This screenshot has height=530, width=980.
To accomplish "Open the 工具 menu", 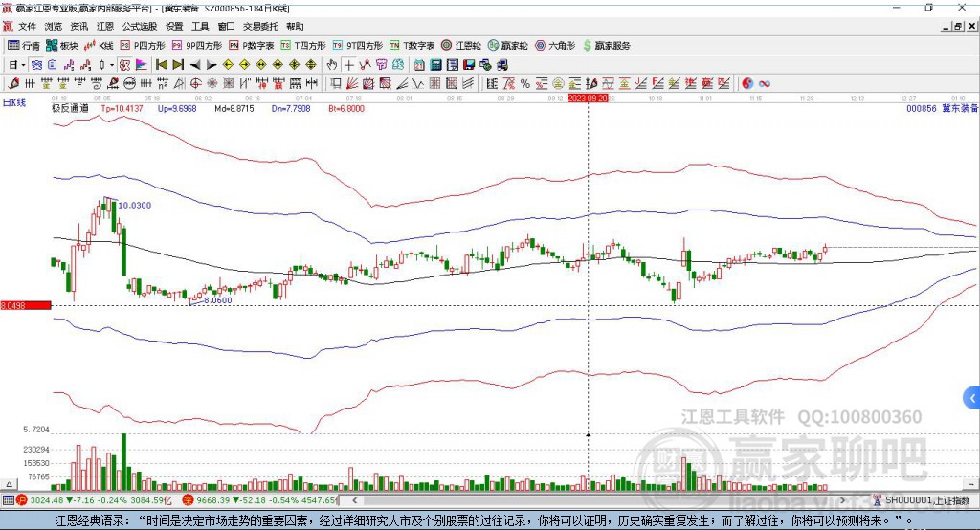I will tap(200, 26).
